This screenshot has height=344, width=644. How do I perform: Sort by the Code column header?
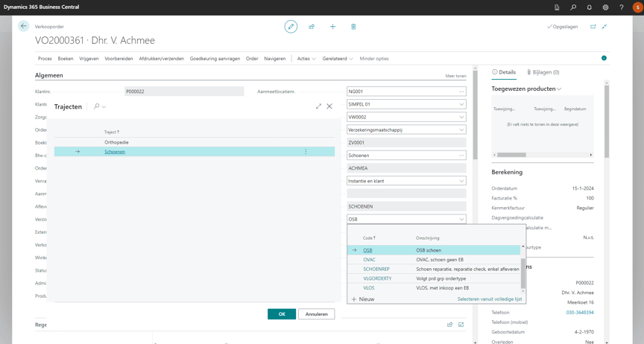click(x=369, y=238)
